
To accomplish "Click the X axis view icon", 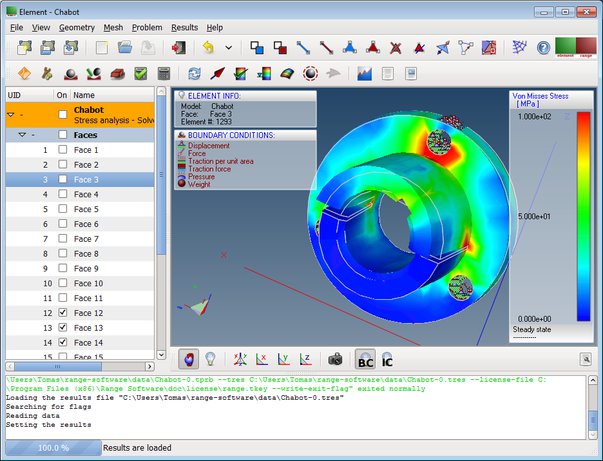I will click(x=262, y=359).
